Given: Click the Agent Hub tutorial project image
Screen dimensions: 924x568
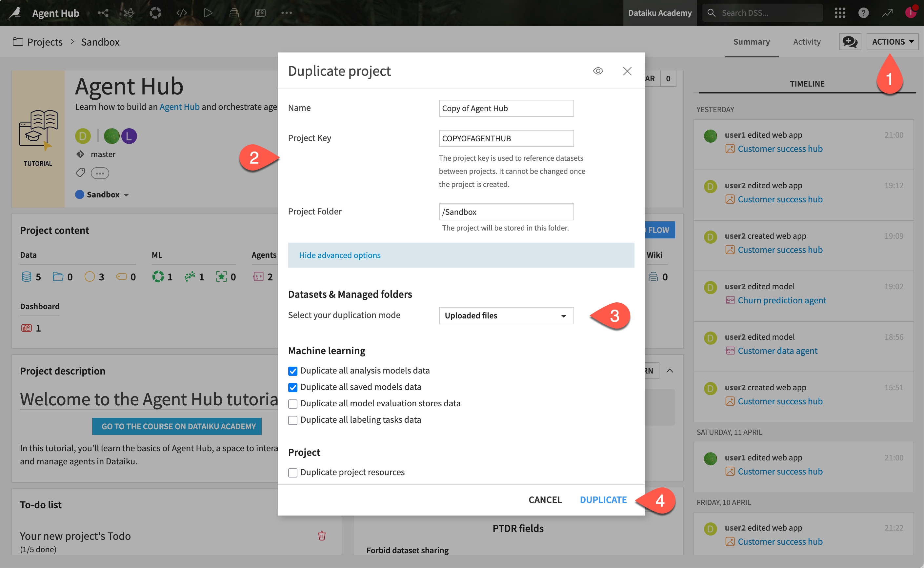Looking at the screenshot, I should click(38, 139).
